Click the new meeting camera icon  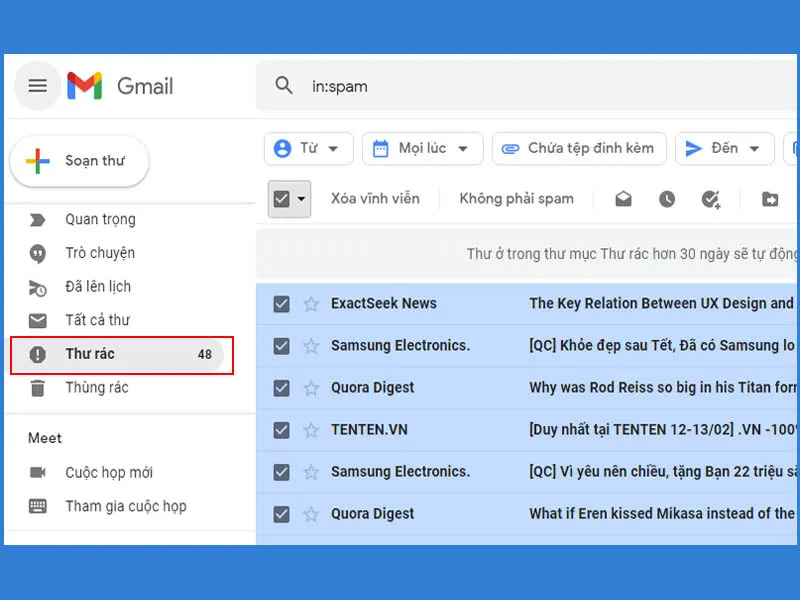coord(37,472)
